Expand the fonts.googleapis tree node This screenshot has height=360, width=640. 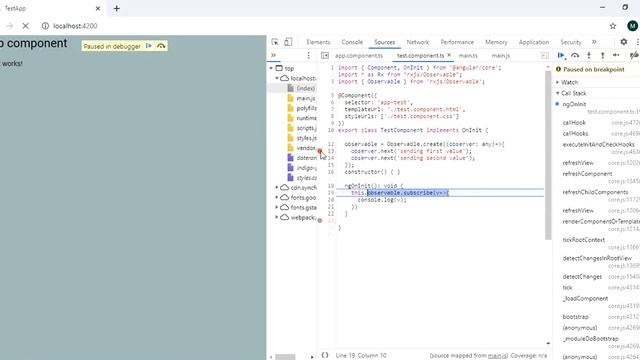pyautogui.click(x=277, y=197)
